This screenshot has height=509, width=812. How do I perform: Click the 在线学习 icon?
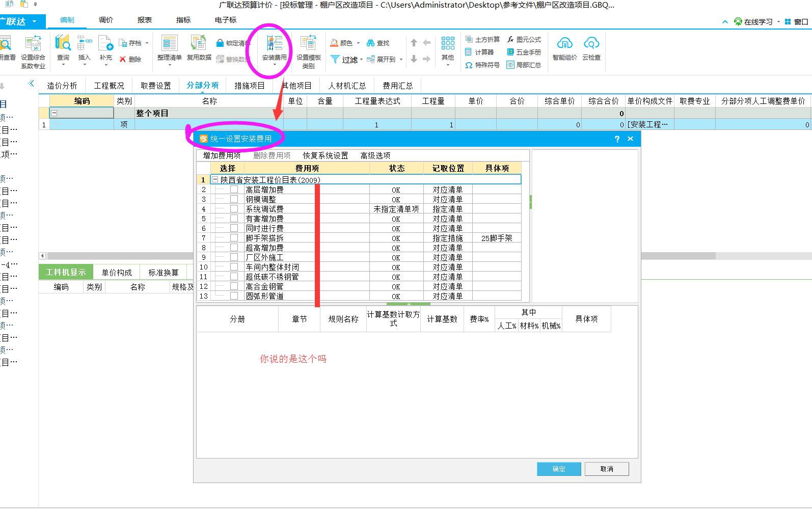(738, 21)
